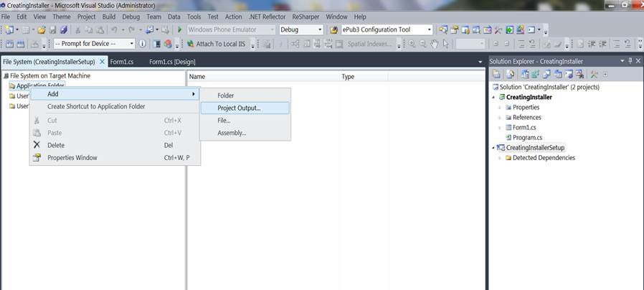This screenshot has height=290, width=644.
Task: Click the Name column header
Action: point(197,76)
